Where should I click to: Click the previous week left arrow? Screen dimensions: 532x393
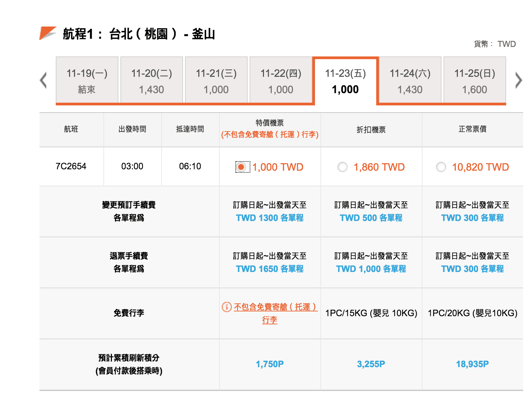43,81
